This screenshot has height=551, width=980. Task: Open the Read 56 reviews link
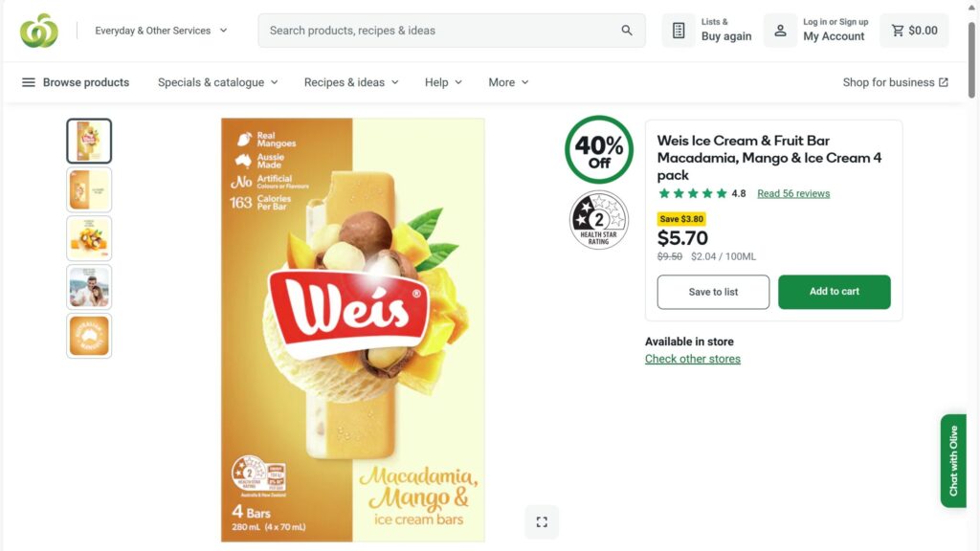793,193
